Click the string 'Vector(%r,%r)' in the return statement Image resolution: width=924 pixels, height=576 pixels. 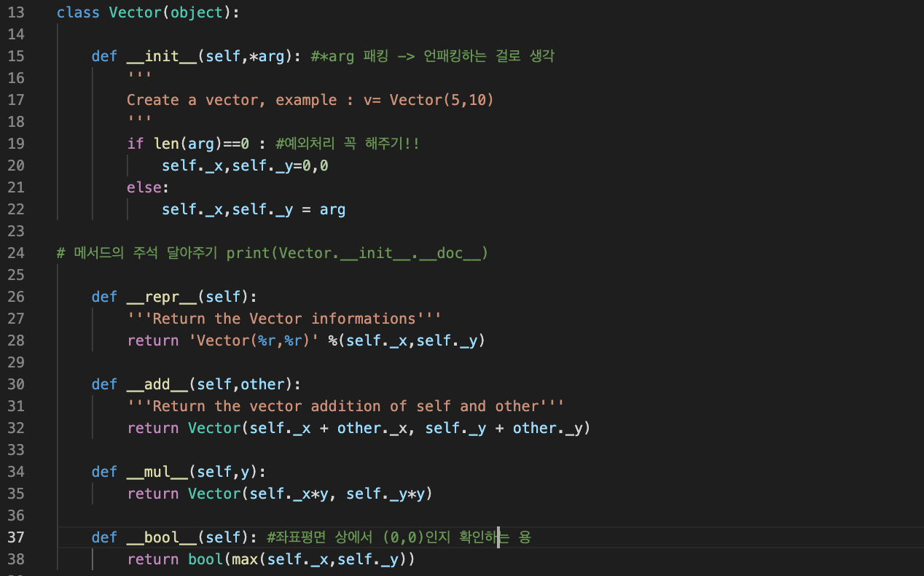click(x=254, y=340)
